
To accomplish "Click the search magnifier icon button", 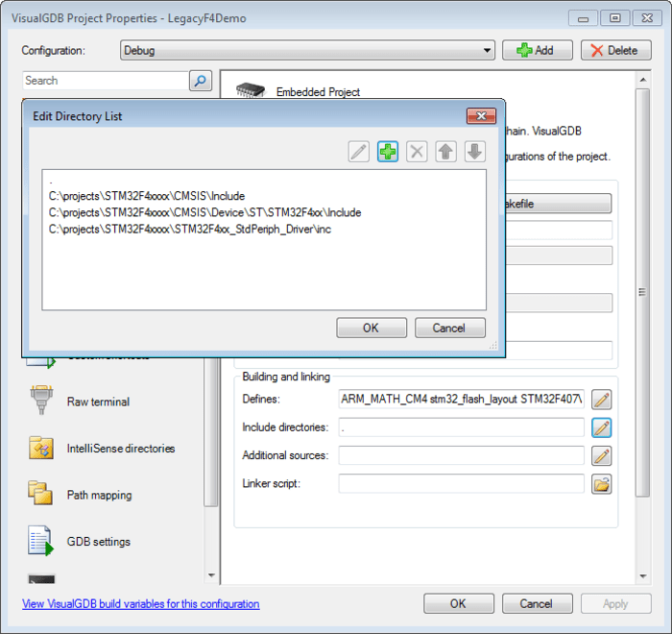I will tap(201, 81).
